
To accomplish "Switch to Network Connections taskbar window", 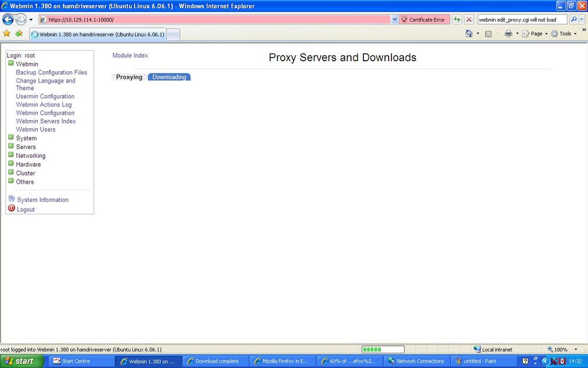I will (417, 362).
